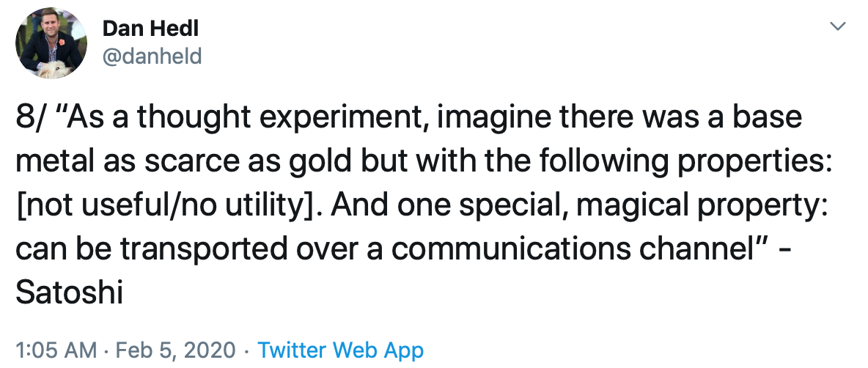Click the "communications channel" phrase

click(x=574, y=249)
